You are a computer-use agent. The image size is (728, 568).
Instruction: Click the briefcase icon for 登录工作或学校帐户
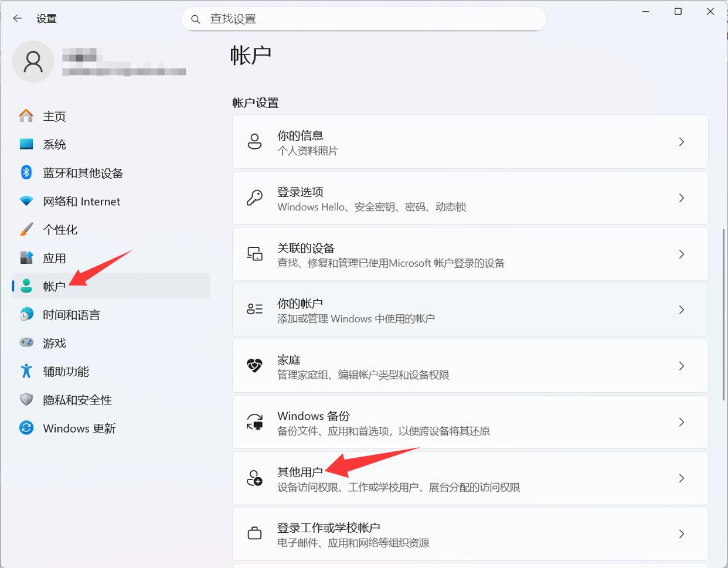(254, 533)
